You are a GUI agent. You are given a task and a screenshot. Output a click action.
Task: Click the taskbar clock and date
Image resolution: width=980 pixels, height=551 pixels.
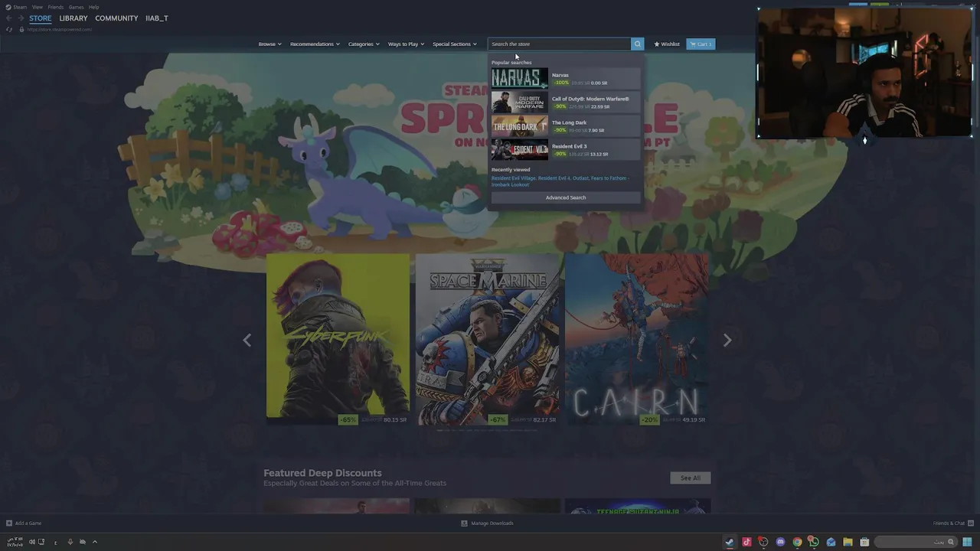tap(15, 542)
